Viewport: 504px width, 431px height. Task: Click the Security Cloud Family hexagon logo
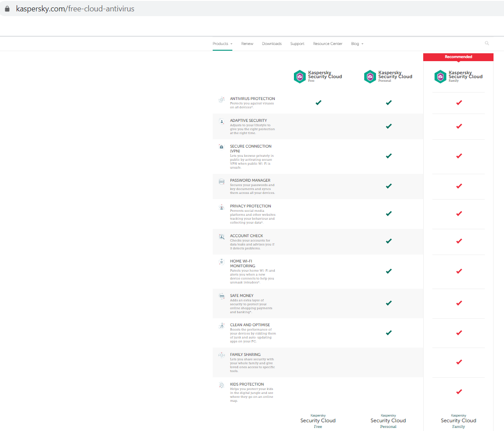tap(440, 76)
